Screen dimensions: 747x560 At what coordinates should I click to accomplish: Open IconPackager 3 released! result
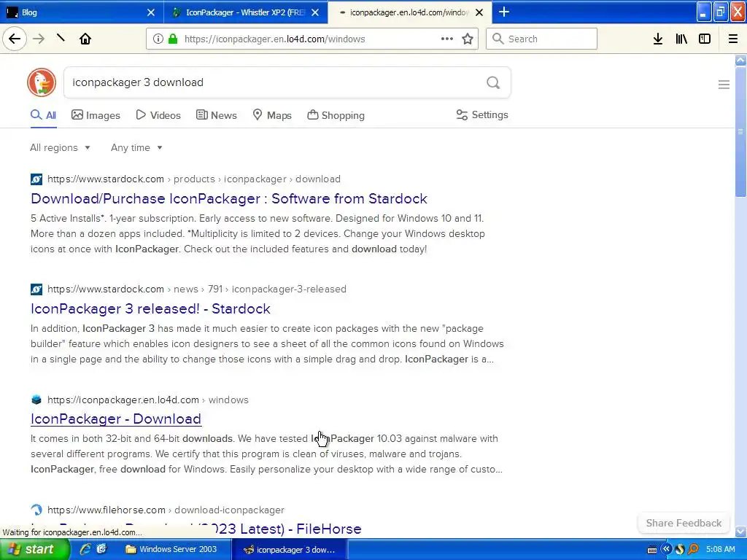150,308
